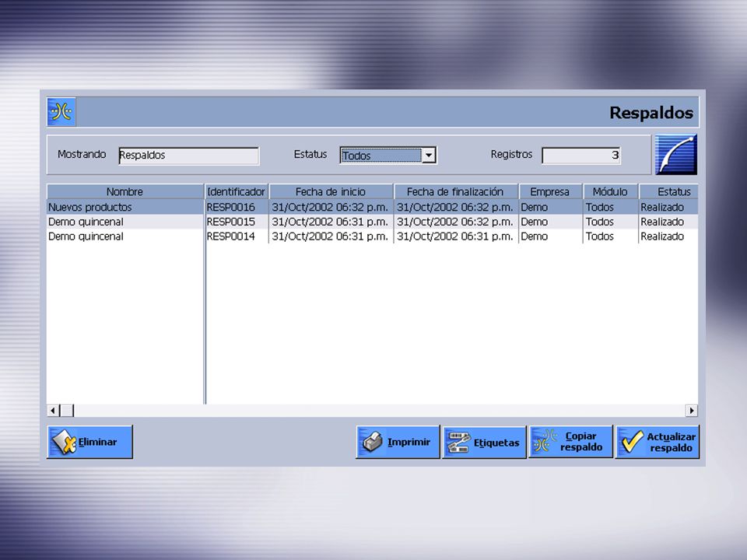Select the Demo quincenal row for RESP0015

(372, 222)
